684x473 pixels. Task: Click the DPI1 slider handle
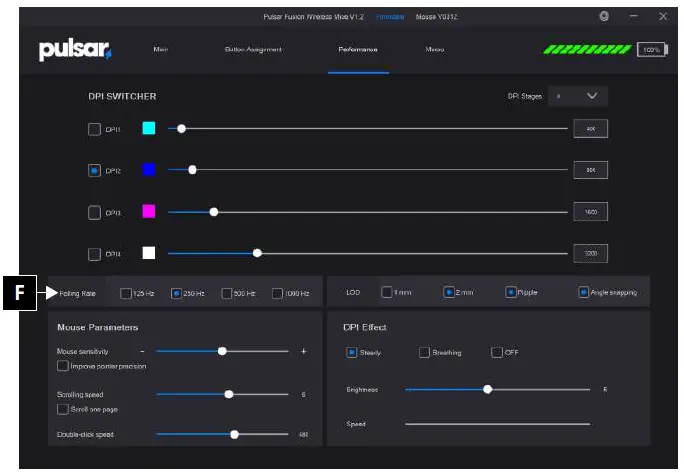(x=181, y=129)
